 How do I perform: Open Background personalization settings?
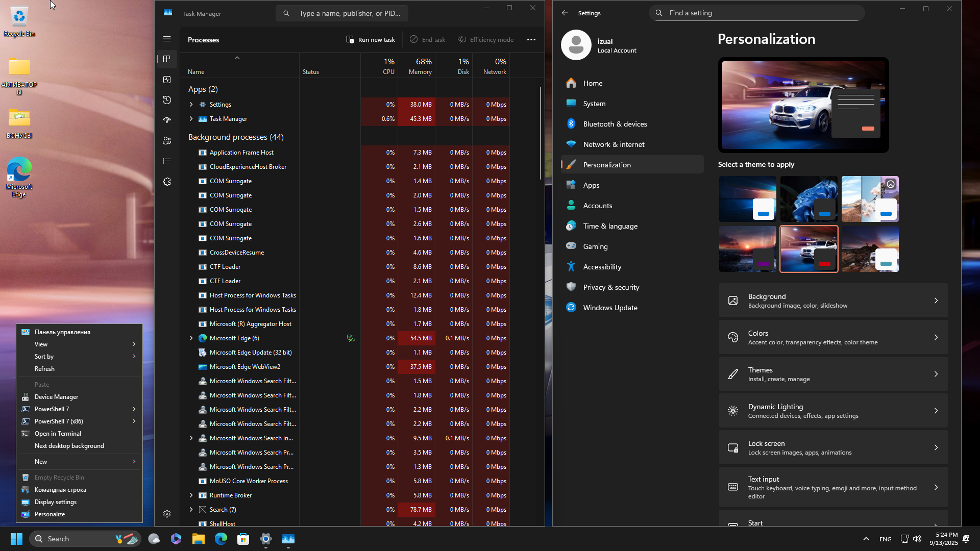tap(833, 300)
